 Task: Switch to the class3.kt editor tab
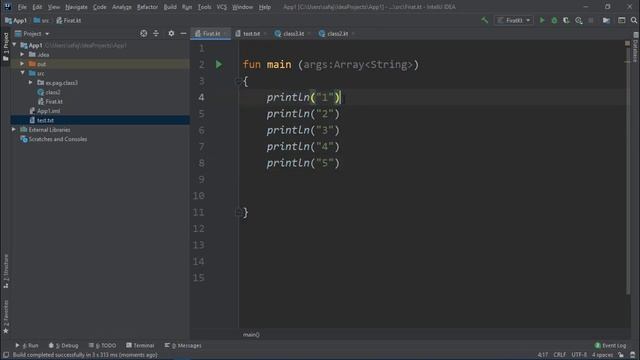[x=292, y=33]
